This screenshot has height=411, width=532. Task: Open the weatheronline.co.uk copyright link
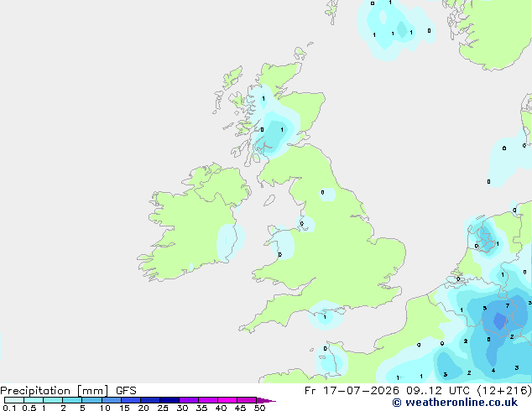[x=455, y=403]
